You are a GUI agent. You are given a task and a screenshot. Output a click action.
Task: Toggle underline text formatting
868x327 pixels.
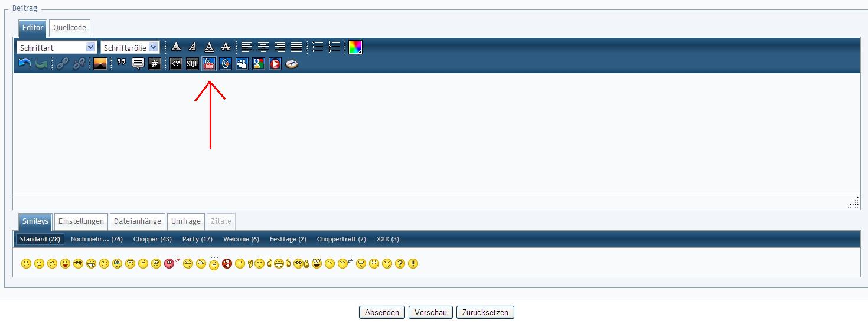point(209,47)
